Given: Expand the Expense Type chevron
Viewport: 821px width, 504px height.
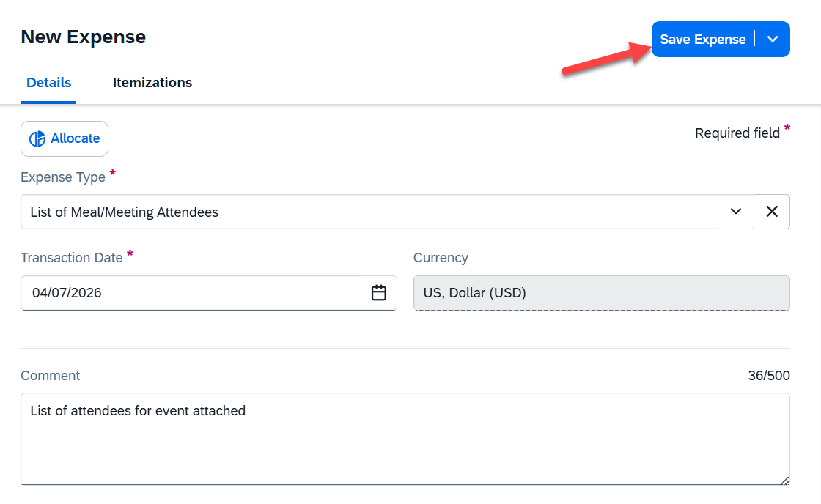Looking at the screenshot, I should 736,212.
